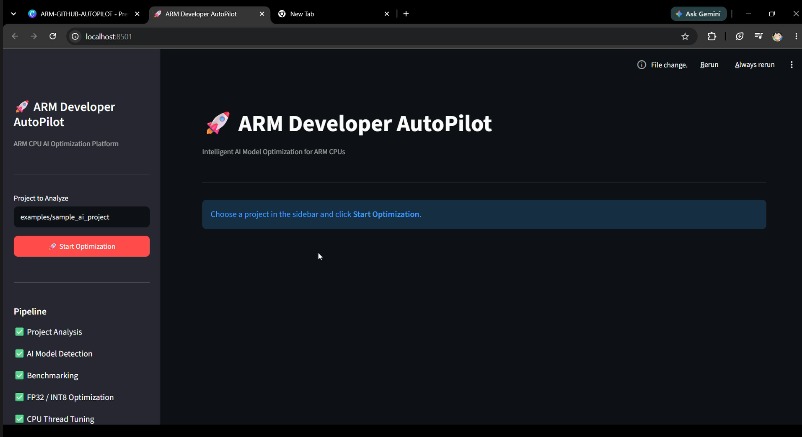Close the New Tab tab
The image size is (802, 437).
point(387,14)
